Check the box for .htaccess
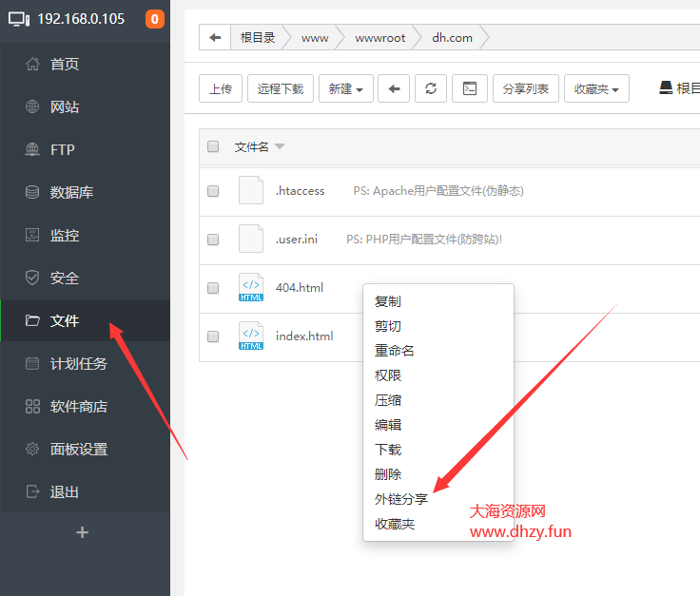700x596 pixels. point(213,191)
